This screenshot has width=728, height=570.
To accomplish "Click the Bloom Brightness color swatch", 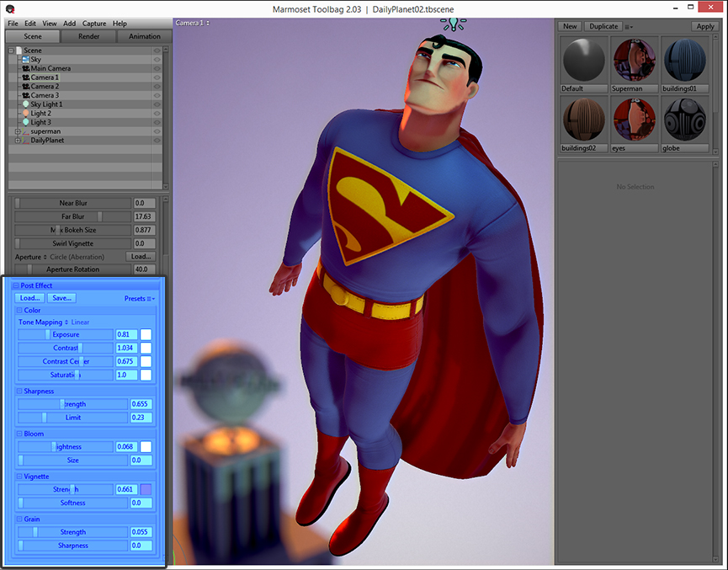I will [146, 447].
